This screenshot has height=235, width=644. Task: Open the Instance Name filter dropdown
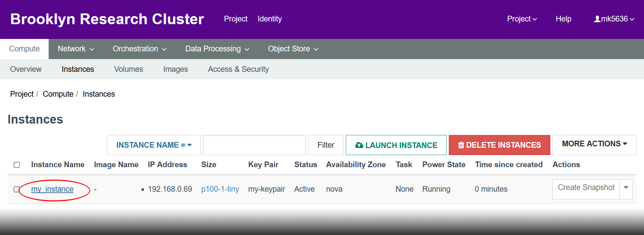click(154, 145)
